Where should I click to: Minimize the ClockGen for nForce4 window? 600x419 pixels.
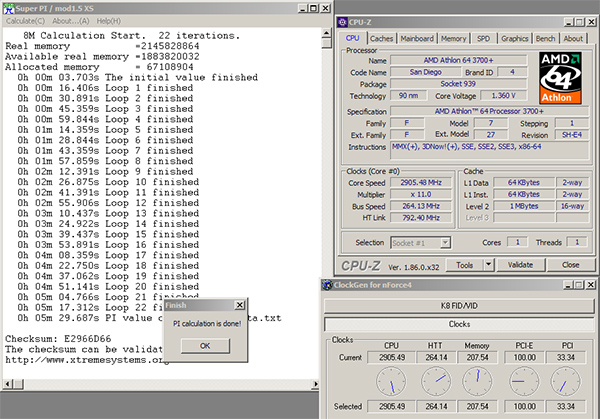pyautogui.click(x=568, y=285)
